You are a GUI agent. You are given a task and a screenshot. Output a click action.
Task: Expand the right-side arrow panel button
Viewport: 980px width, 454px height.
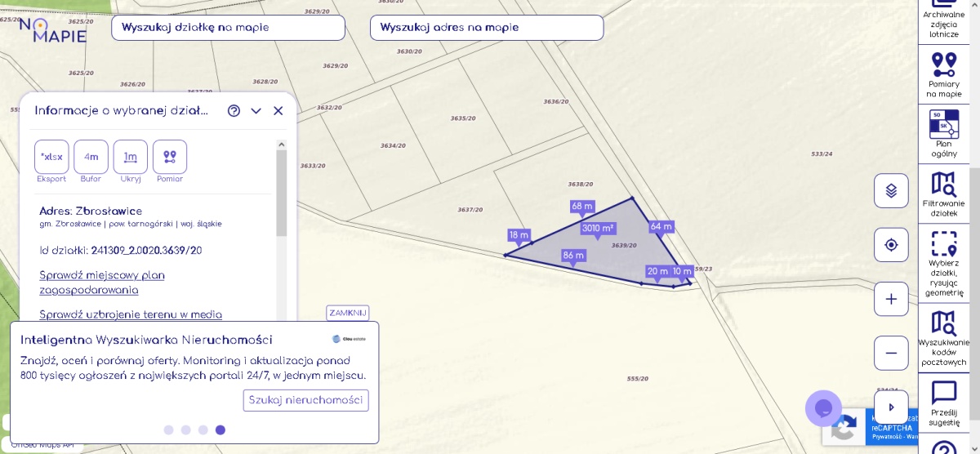tap(891, 407)
